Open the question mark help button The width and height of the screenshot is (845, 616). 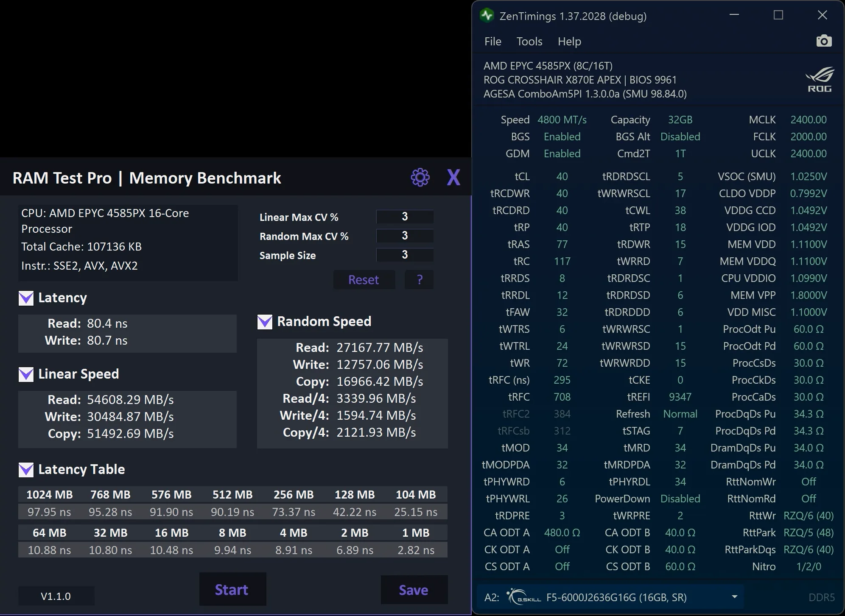419,280
